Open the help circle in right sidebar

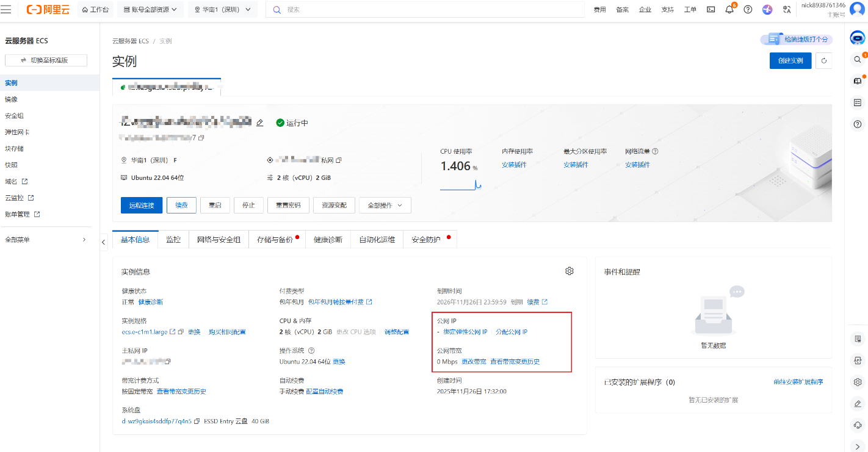click(857, 124)
